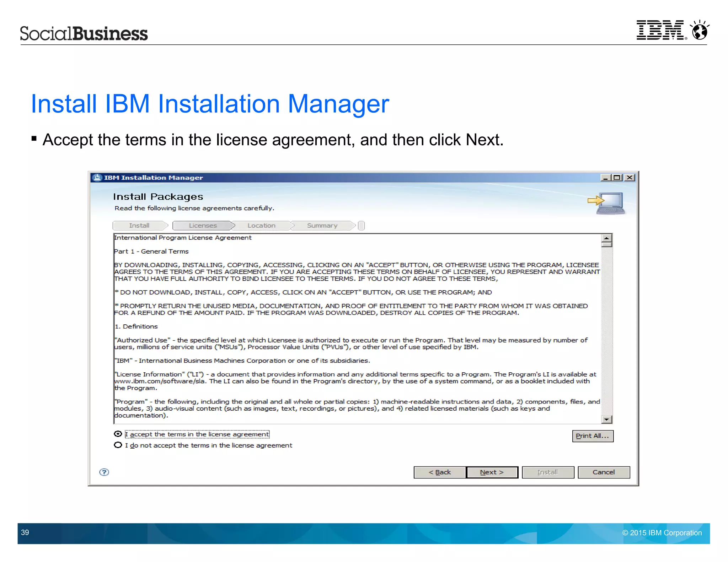
Task: Select 'I do not accept the terms' option
Action: tap(118, 445)
